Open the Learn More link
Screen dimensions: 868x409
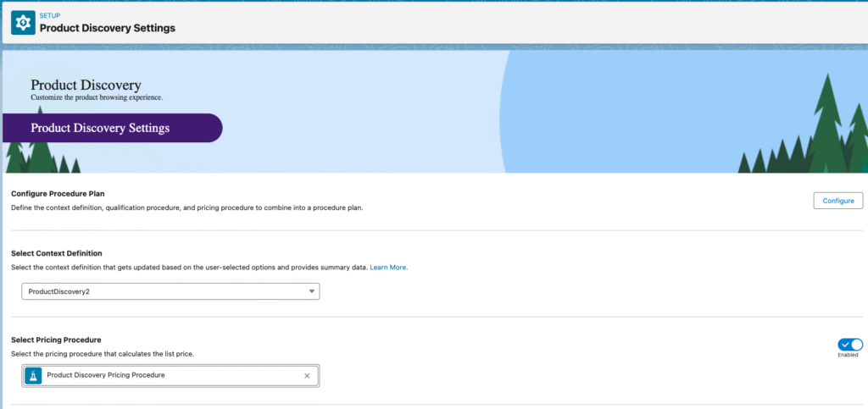[388, 268]
